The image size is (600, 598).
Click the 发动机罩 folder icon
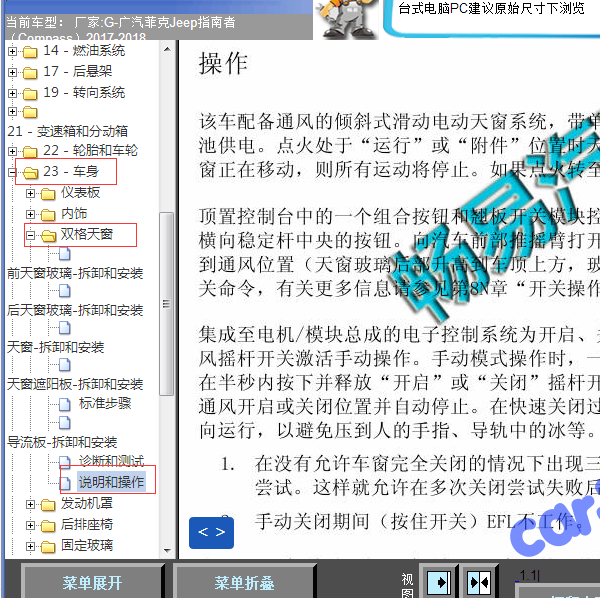point(48,505)
